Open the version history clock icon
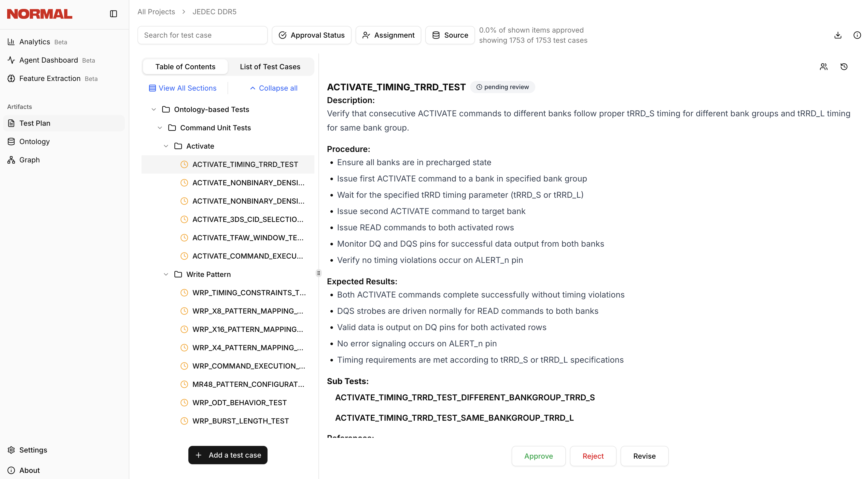Image resolution: width=868 pixels, height=479 pixels. [x=844, y=67]
